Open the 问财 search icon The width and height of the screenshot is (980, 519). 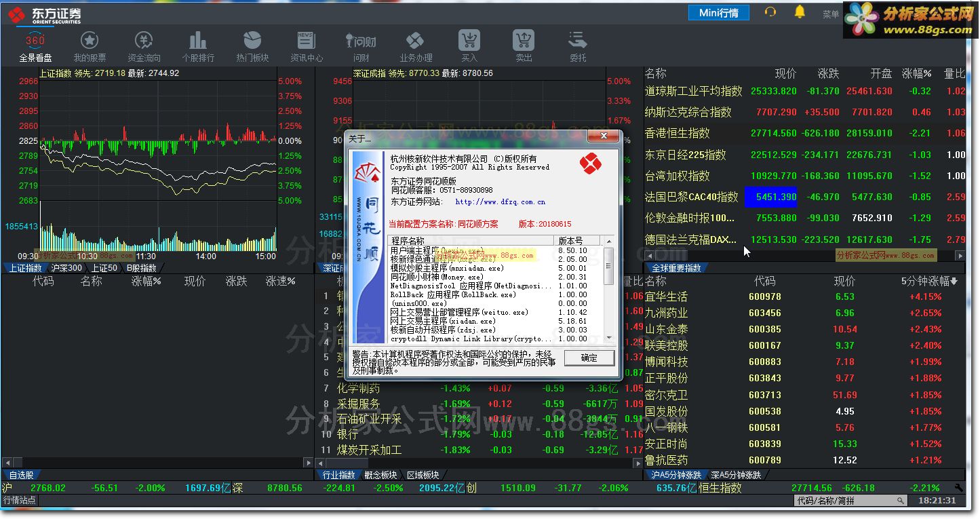[361, 46]
